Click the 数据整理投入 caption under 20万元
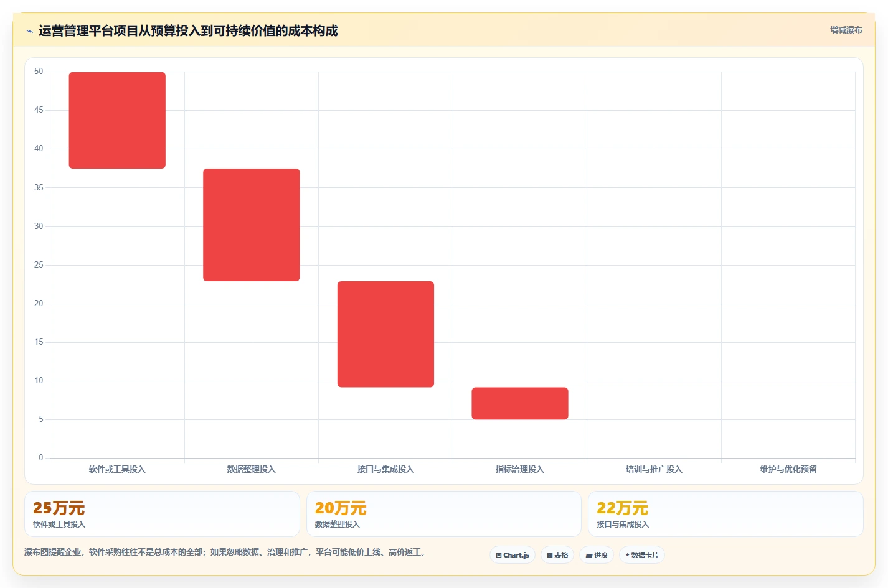Screen dimensions: 888x588 tap(338, 525)
